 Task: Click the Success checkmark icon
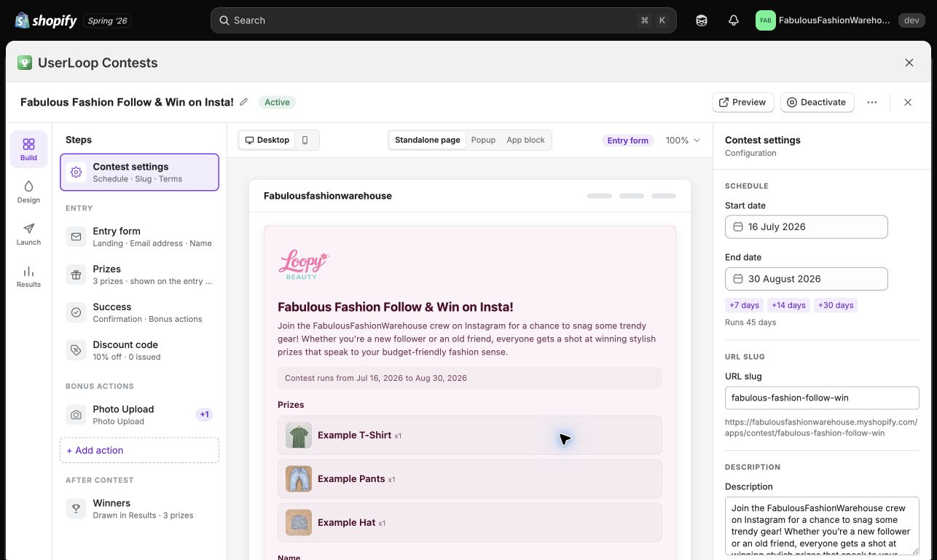click(x=76, y=312)
